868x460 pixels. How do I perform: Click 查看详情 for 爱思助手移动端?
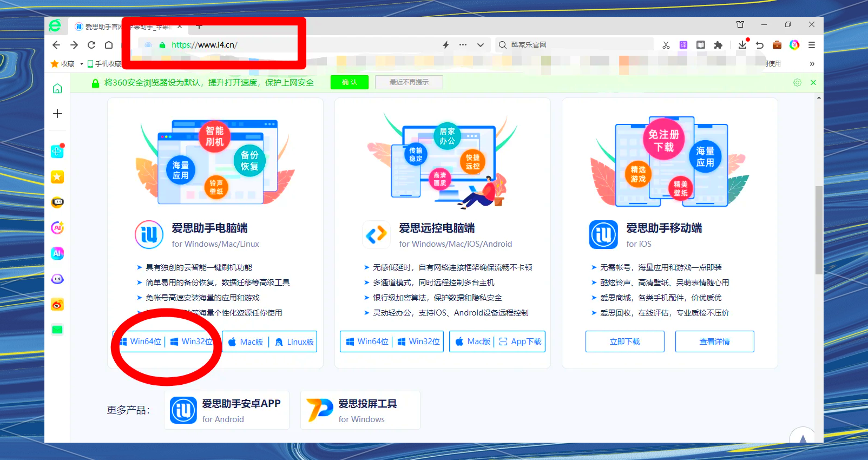point(715,341)
